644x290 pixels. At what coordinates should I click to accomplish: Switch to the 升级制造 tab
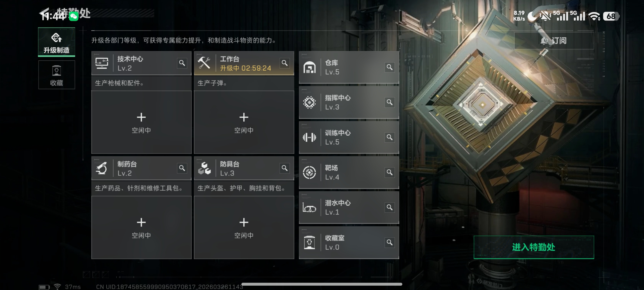click(x=56, y=42)
